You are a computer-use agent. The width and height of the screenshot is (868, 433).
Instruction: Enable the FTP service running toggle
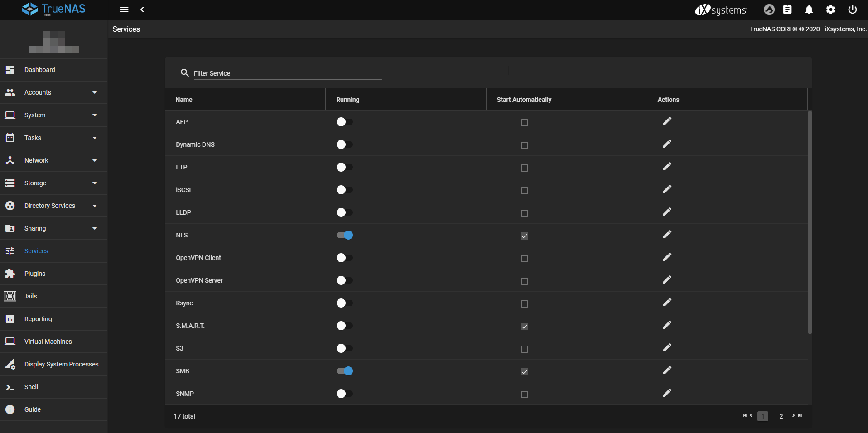344,167
